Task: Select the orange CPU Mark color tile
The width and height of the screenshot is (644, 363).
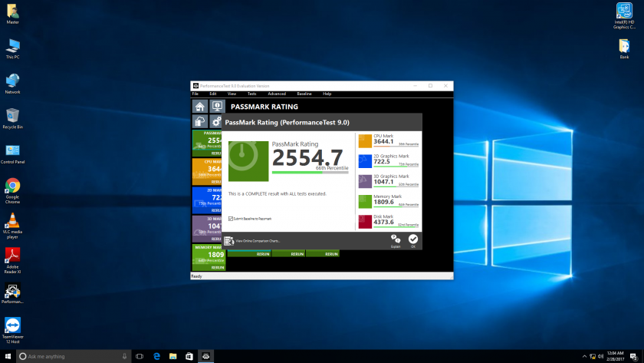Action: (x=365, y=140)
